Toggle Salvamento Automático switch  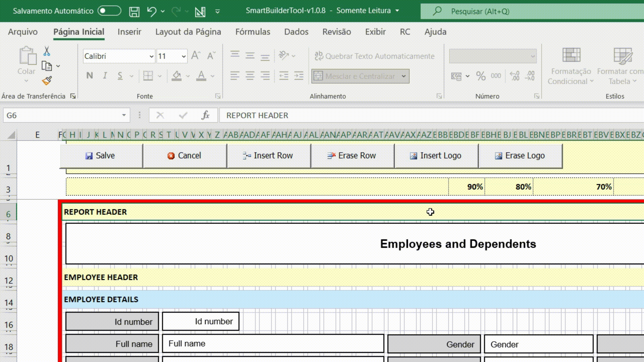109,11
